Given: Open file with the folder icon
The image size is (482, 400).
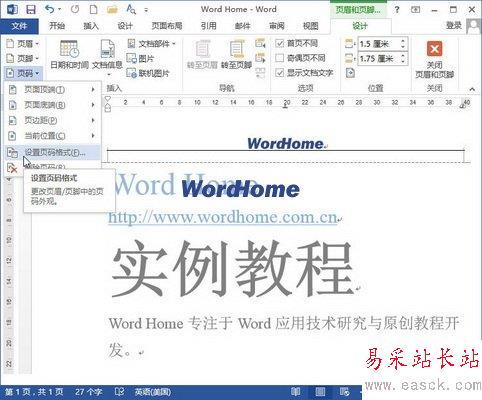Looking at the screenshot, I should (x=112, y=10).
